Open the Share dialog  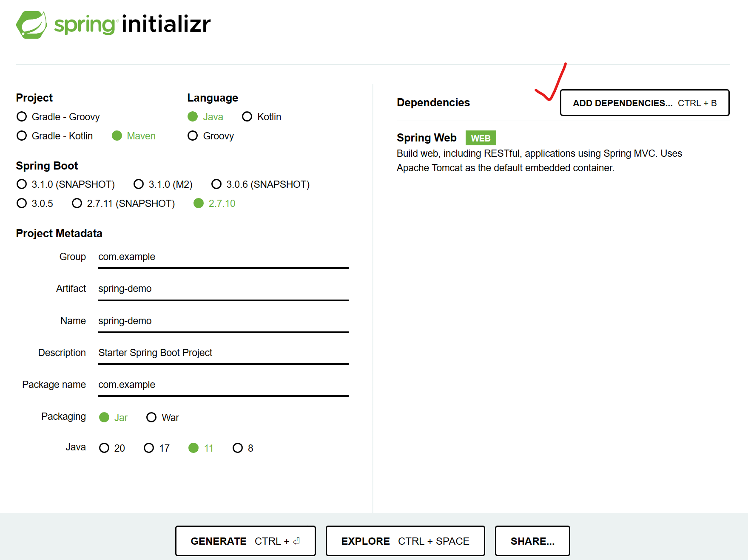tap(532, 541)
